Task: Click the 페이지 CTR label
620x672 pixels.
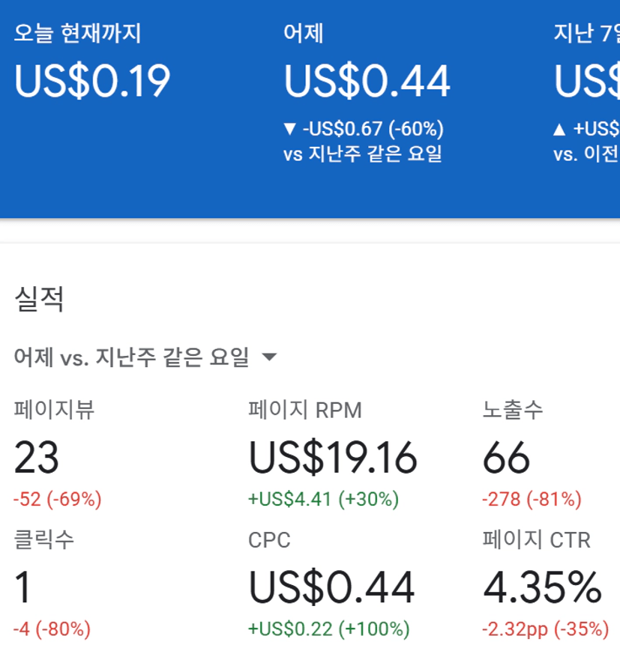Action: point(536,539)
